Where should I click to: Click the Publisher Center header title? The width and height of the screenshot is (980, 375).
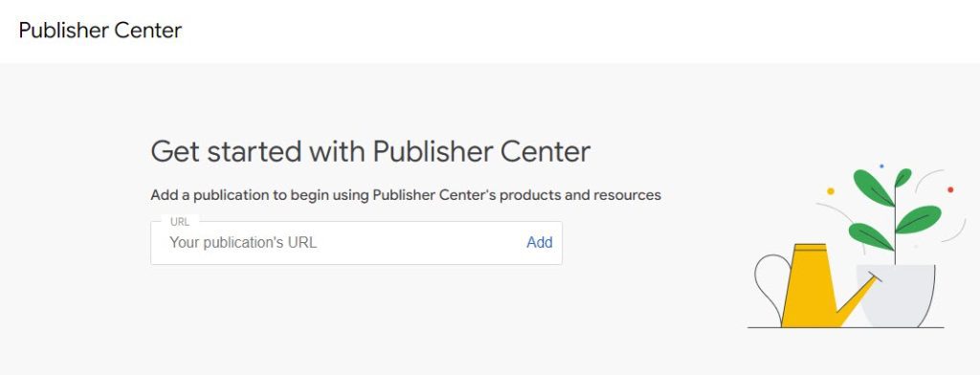(x=100, y=30)
